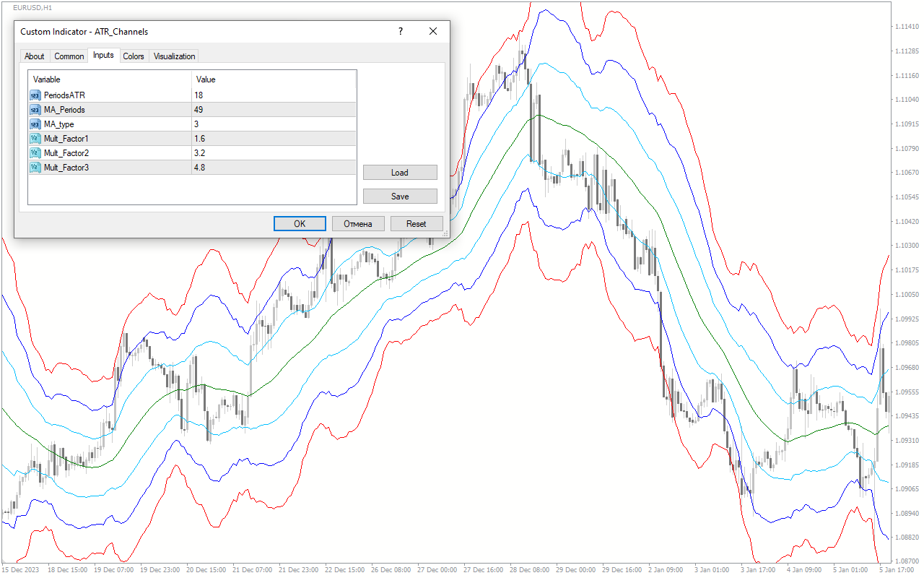Screen dimensions: 924x578
Task: Select the MA_Periods variable name
Action: click(64, 109)
